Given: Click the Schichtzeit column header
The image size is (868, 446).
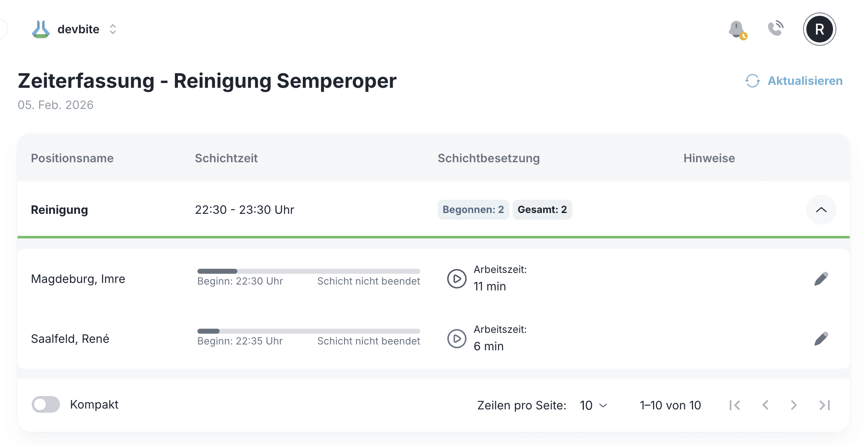Looking at the screenshot, I should [x=226, y=158].
